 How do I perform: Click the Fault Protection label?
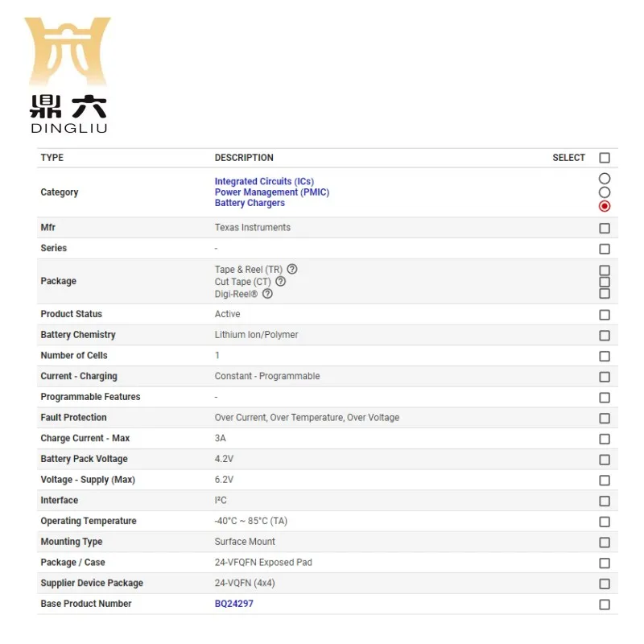(x=73, y=417)
